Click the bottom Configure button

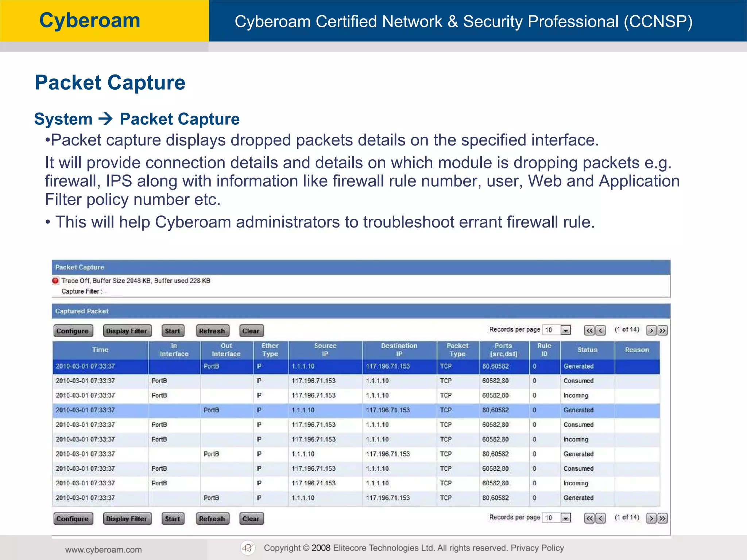[x=73, y=518]
